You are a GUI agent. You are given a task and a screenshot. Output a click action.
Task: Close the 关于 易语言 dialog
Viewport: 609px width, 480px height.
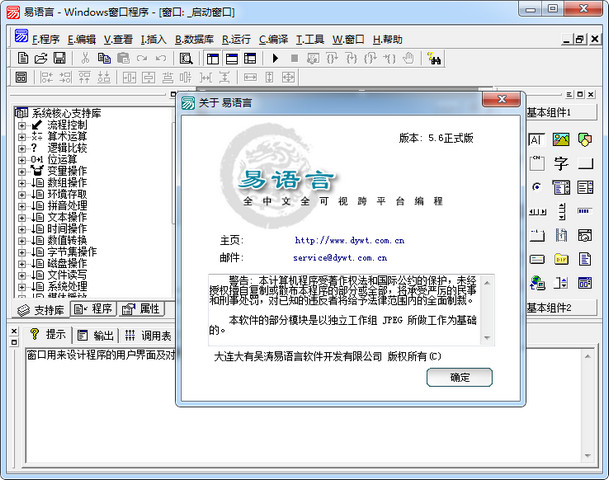(x=501, y=99)
